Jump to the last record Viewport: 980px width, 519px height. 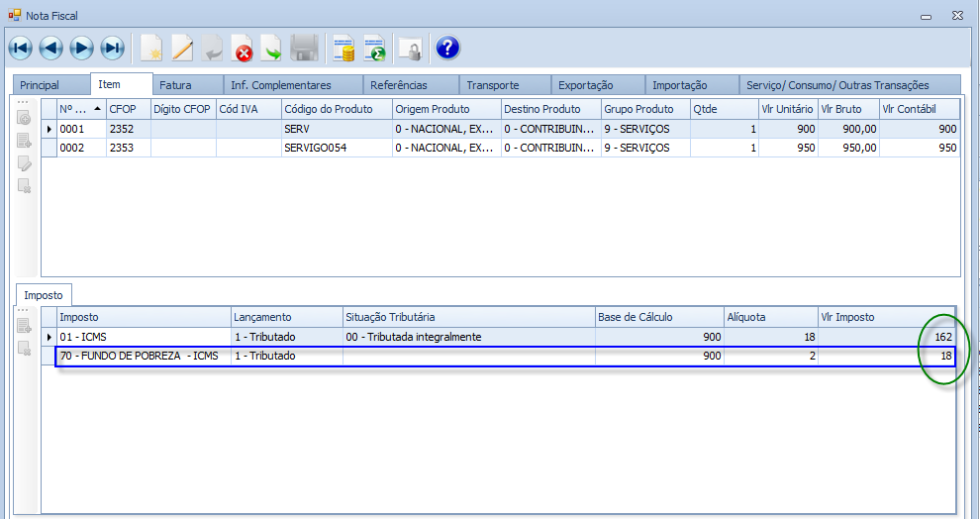(x=113, y=48)
